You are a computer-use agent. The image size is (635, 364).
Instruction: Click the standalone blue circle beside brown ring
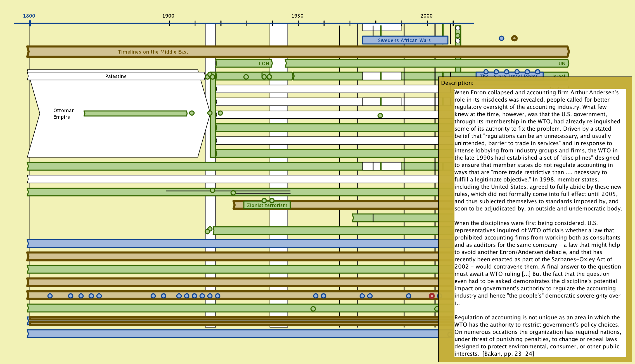[x=501, y=38]
